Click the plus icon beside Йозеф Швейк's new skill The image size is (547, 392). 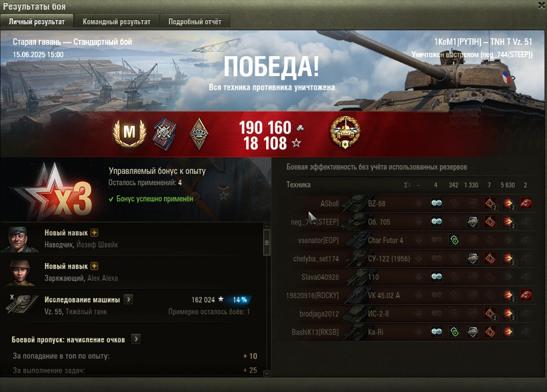[x=94, y=232]
